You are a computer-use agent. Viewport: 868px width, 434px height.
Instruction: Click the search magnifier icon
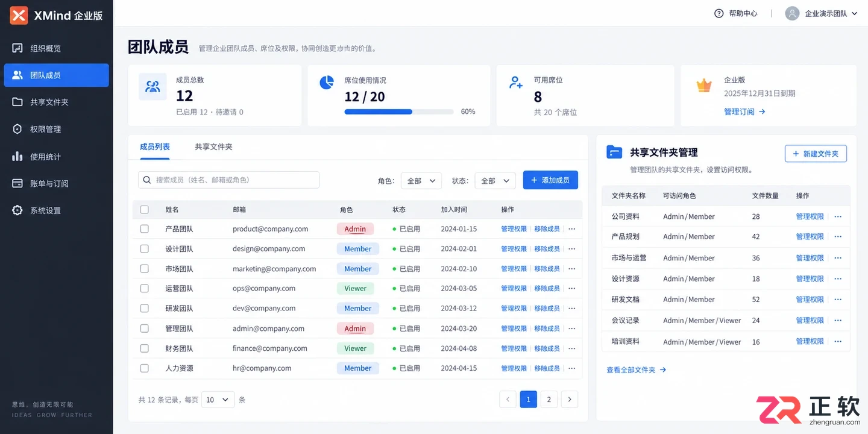[147, 180]
